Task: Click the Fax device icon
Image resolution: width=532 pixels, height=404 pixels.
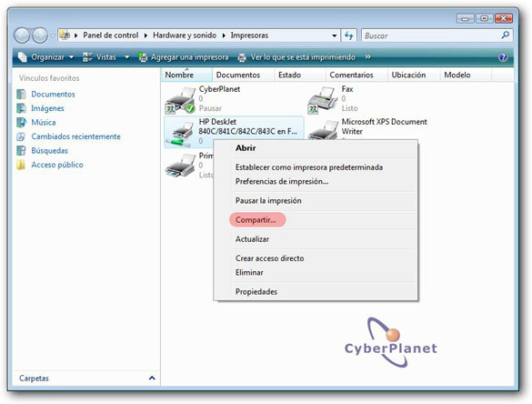Action: [323, 100]
